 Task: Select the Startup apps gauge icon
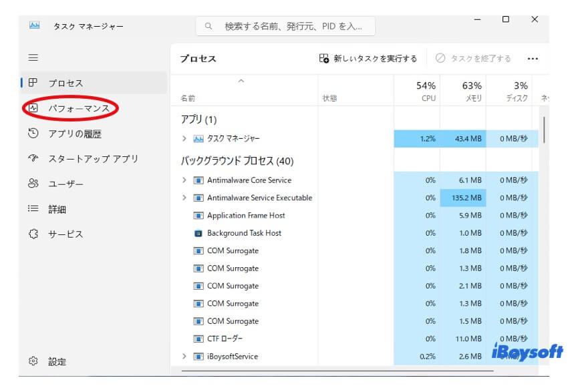(x=33, y=158)
